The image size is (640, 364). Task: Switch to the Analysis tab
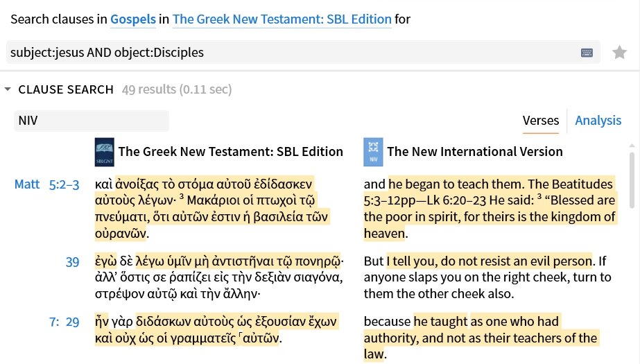(x=598, y=121)
